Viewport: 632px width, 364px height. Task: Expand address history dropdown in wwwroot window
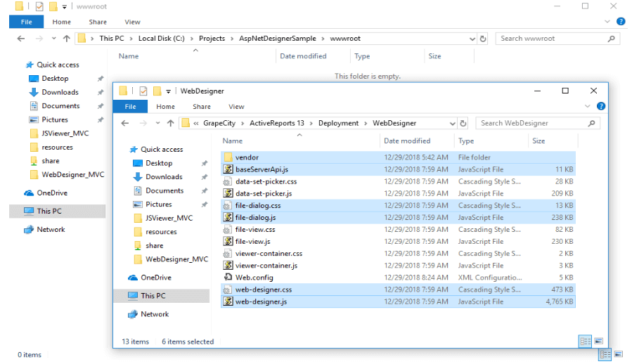pyautogui.click(x=472, y=39)
